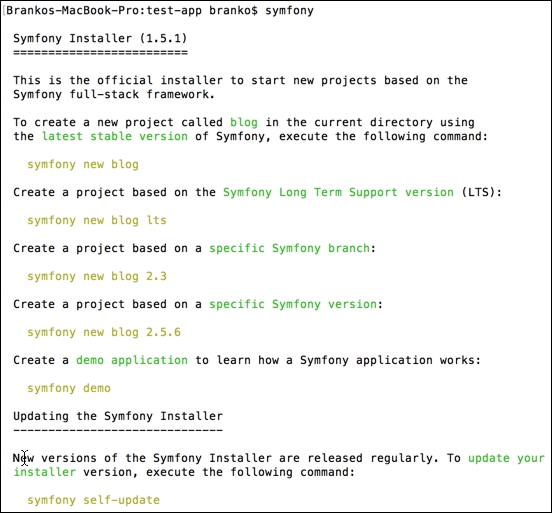Click the green text 'demo application'
Viewport: 552px width, 513px height.
(x=132, y=360)
